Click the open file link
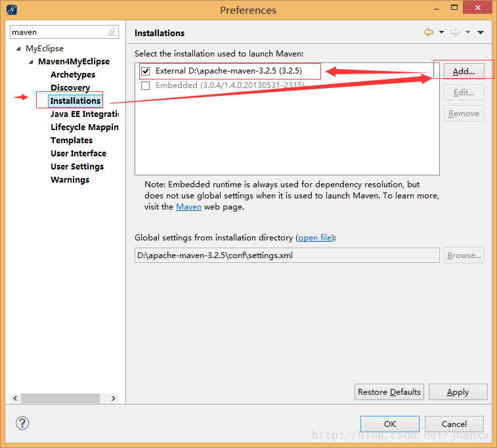 [315, 238]
